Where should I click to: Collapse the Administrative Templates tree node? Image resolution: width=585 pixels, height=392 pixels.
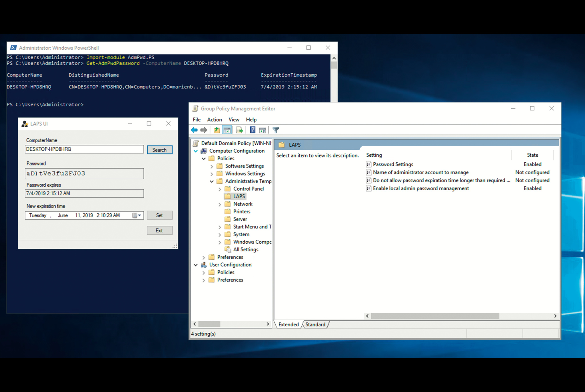click(x=212, y=181)
